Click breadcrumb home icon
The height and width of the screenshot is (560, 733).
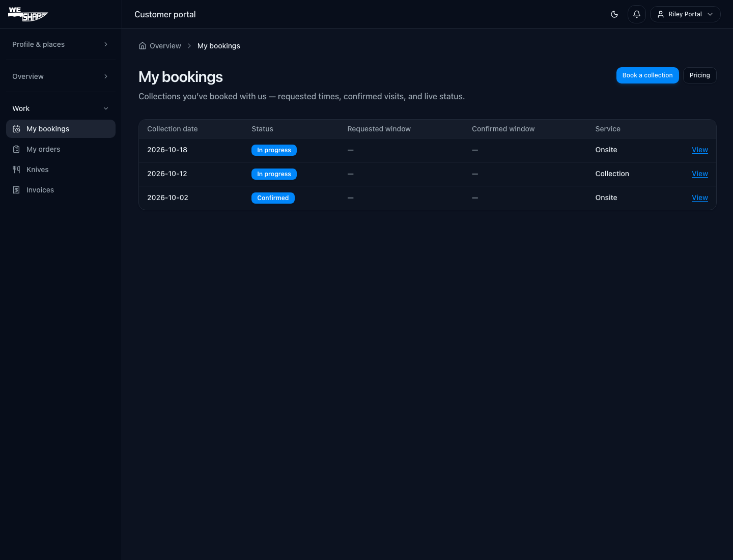pyautogui.click(x=143, y=46)
